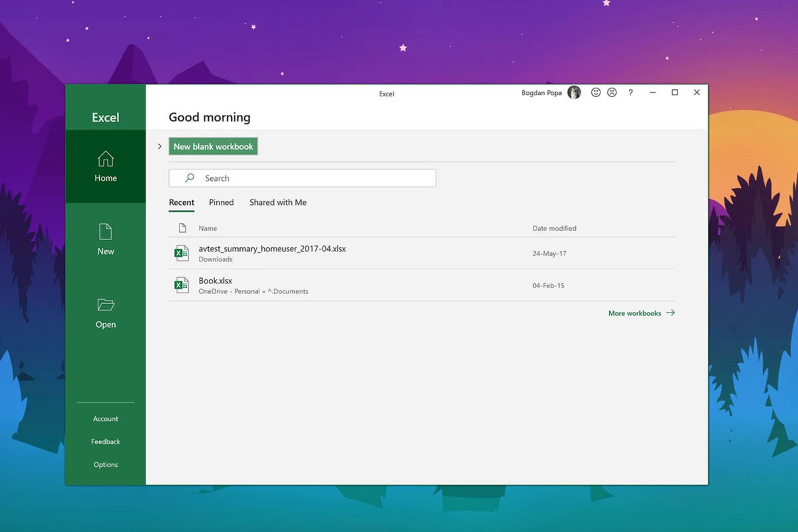
Task: Create a New blank workbook
Action: [213, 146]
